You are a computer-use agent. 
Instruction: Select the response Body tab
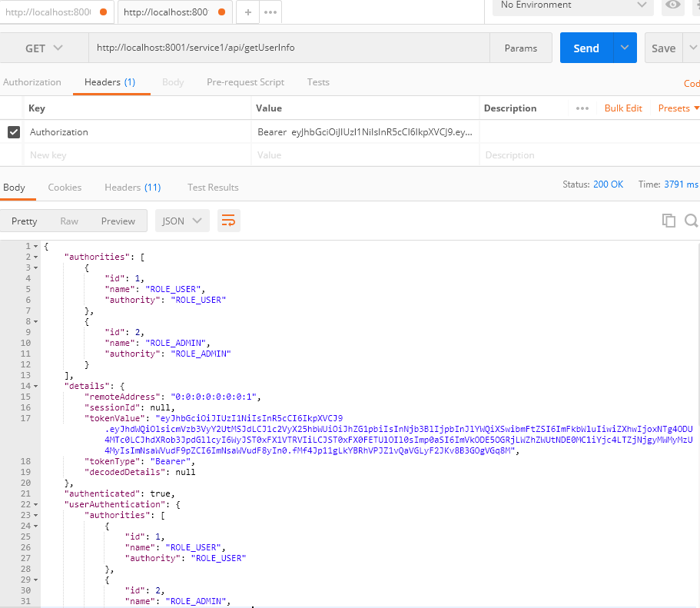[14, 188]
